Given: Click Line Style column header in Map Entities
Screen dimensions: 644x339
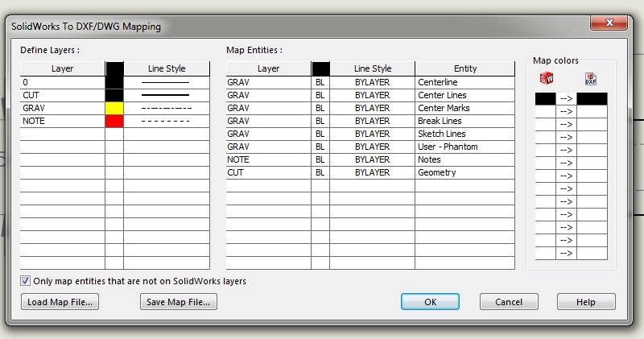Looking at the screenshot, I should click(373, 68).
